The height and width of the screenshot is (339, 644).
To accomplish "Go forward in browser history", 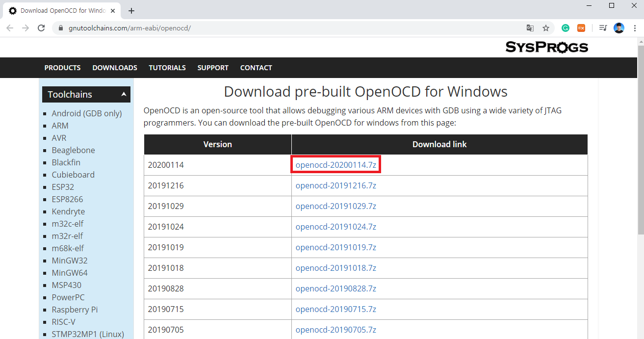I will point(26,28).
